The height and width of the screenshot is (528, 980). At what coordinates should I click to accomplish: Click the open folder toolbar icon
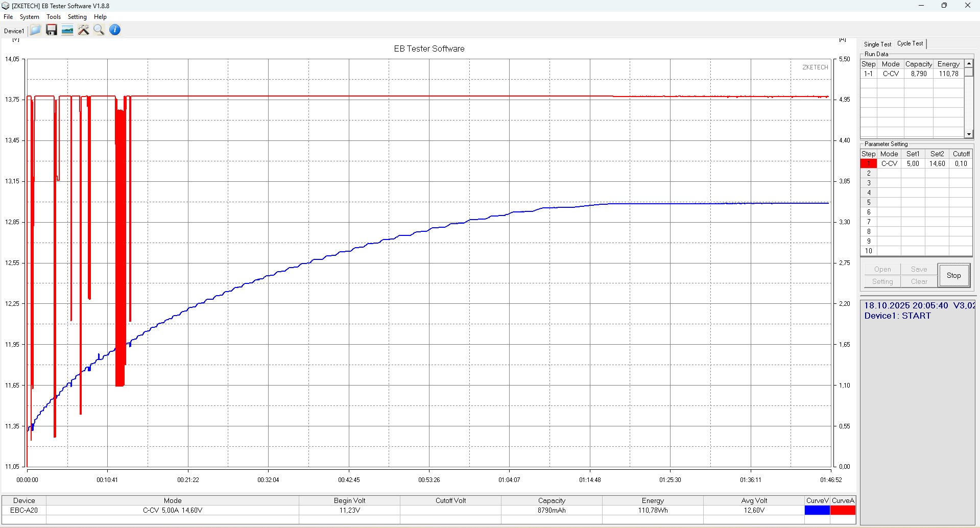tap(35, 30)
